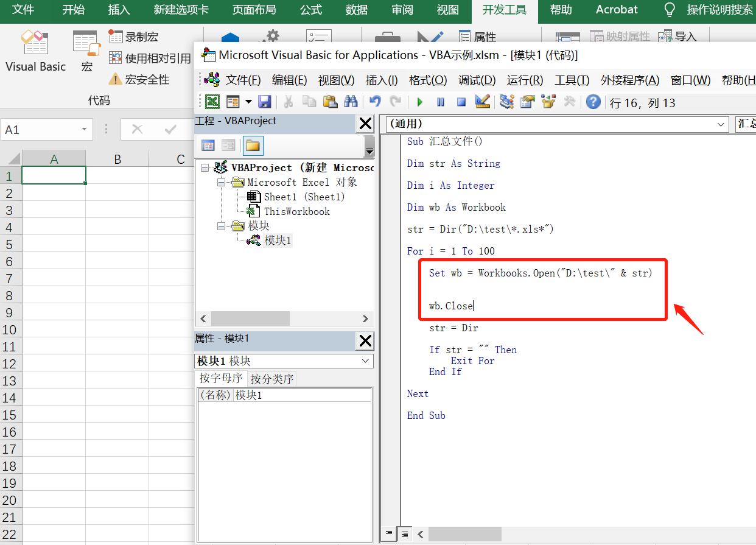
Task: Open the 调试(D) menu in VBA editor
Action: pos(477,80)
